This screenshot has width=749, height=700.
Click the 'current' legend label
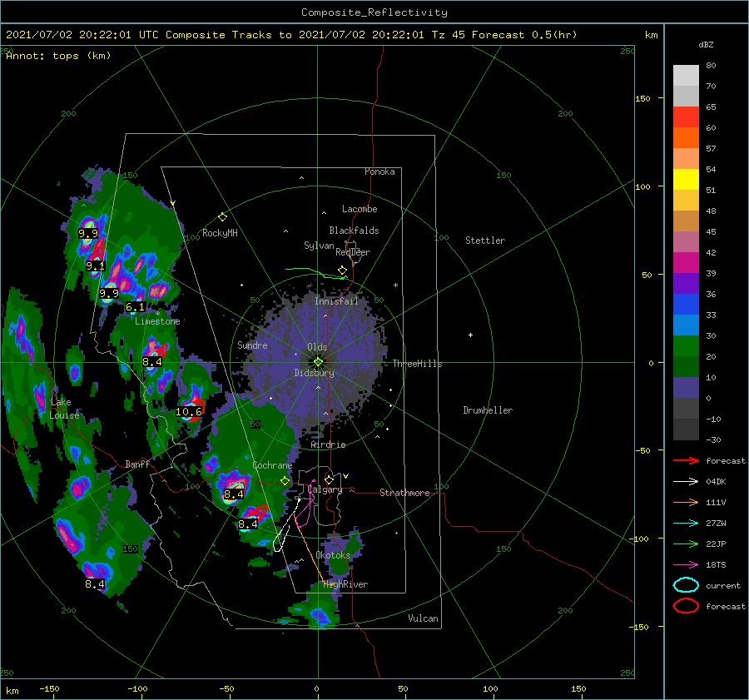pos(723,586)
